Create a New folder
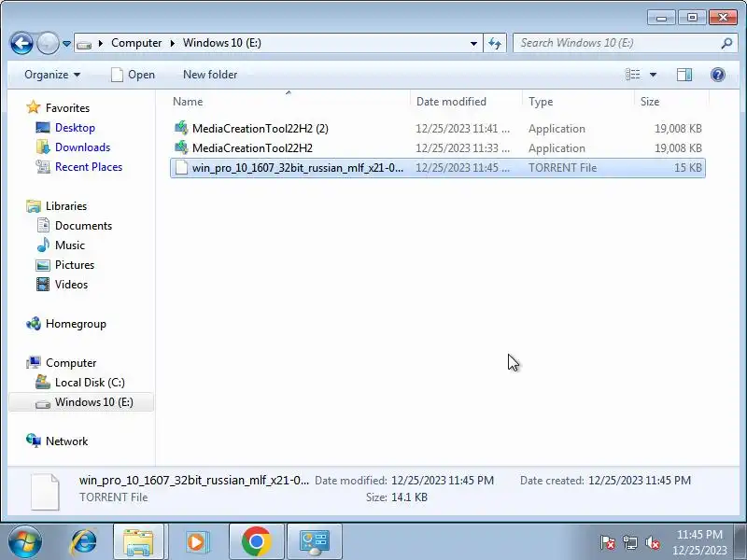 [210, 75]
